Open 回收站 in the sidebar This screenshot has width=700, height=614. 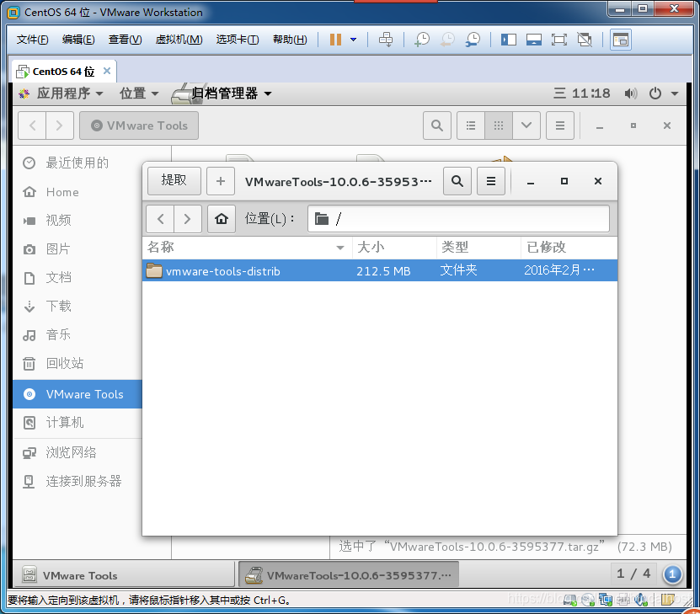tap(77, 363)
